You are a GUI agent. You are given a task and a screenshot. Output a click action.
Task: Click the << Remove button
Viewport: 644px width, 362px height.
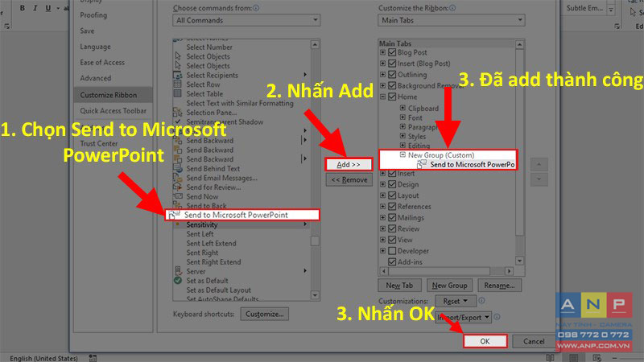pyautogui.click(x=349, y=179)
